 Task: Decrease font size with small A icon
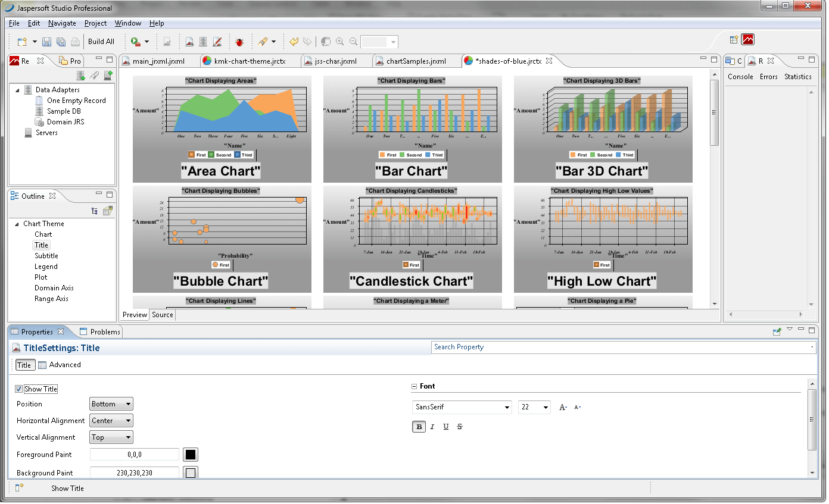tap(577, 408)
